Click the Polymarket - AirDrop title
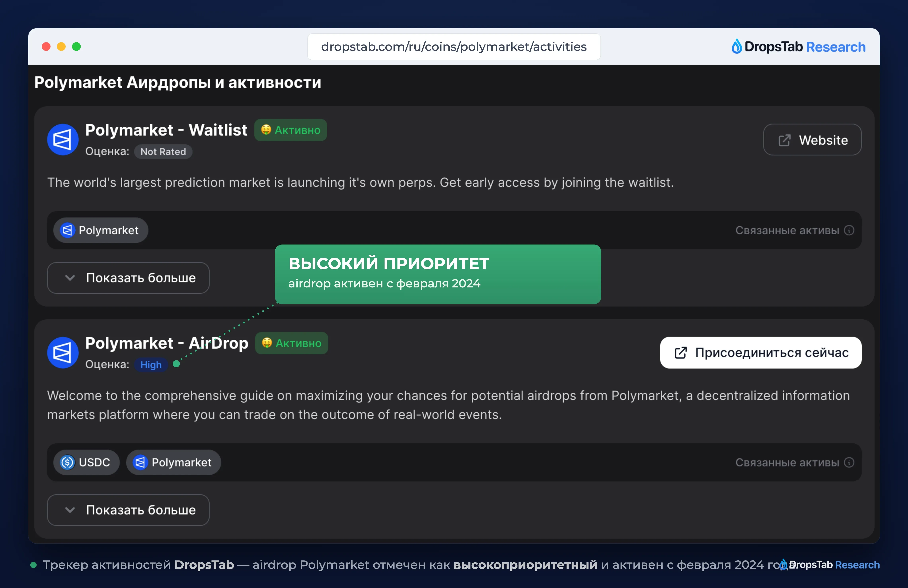The image size is (908, 588). pos(167,343)
